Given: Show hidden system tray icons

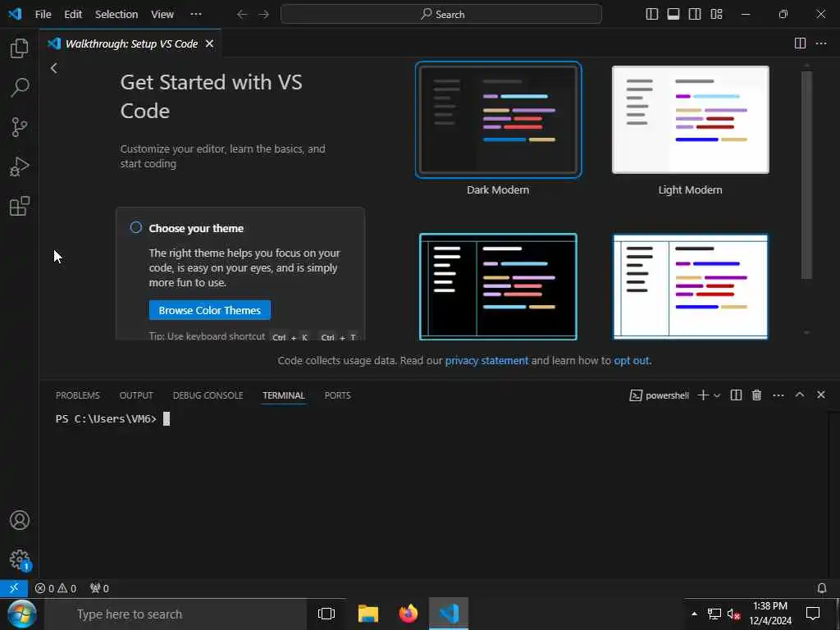Looking at the screenshot, I should tap(694, 614).
